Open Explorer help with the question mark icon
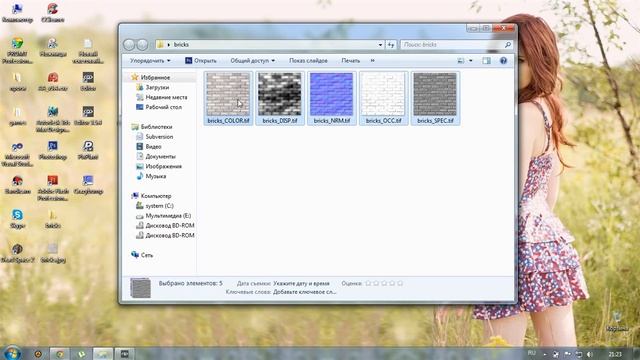The height and width of the screenshot is (360, 640). 503,60
